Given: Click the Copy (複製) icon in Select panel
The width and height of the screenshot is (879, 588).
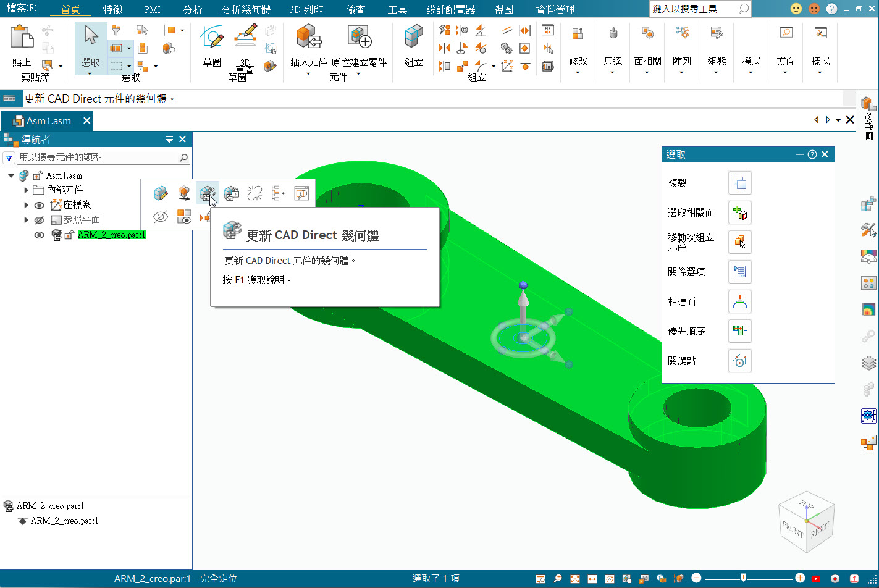Looking at the screenshot, I should click(x=740, y=183).
